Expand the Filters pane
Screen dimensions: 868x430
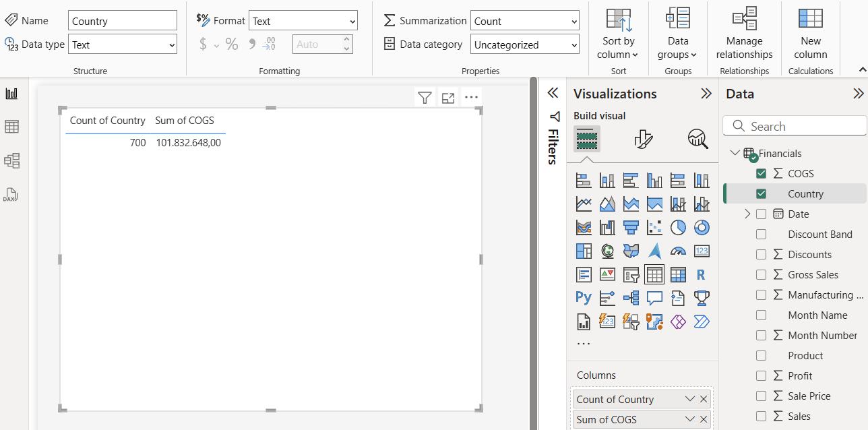point(553,93)
